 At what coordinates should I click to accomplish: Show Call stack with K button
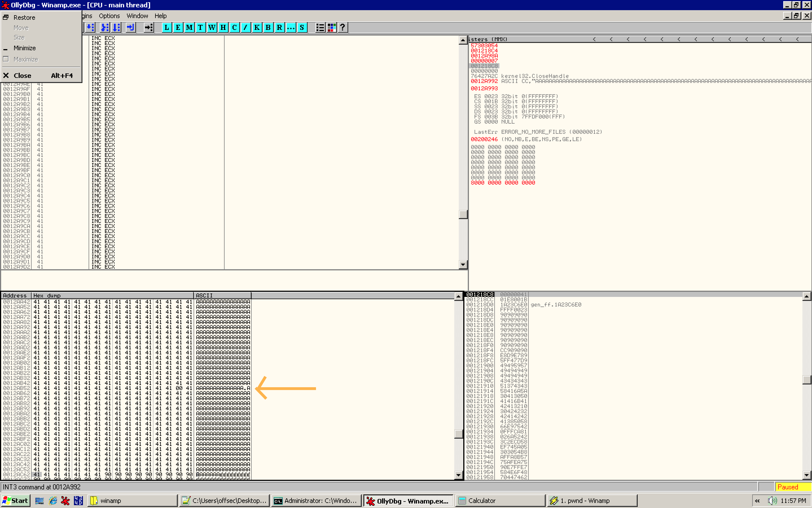(257, 28)
